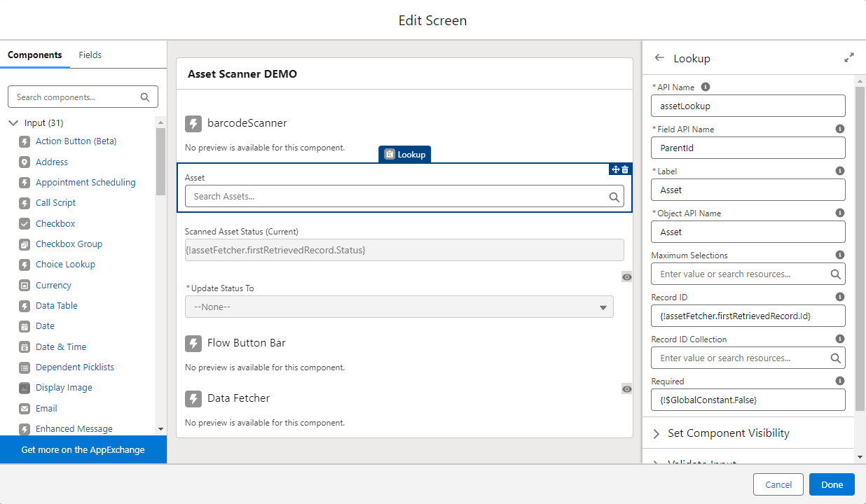Click the Currency component icon
Viewport: 866px width, 504px height.
[24, 286]
